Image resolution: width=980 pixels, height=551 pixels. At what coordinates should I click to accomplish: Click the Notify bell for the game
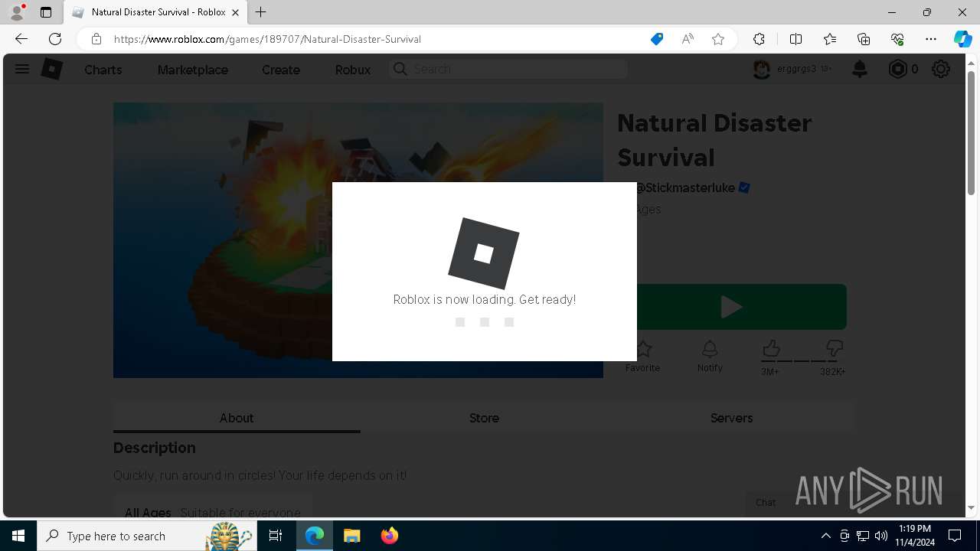click(710, 350)
